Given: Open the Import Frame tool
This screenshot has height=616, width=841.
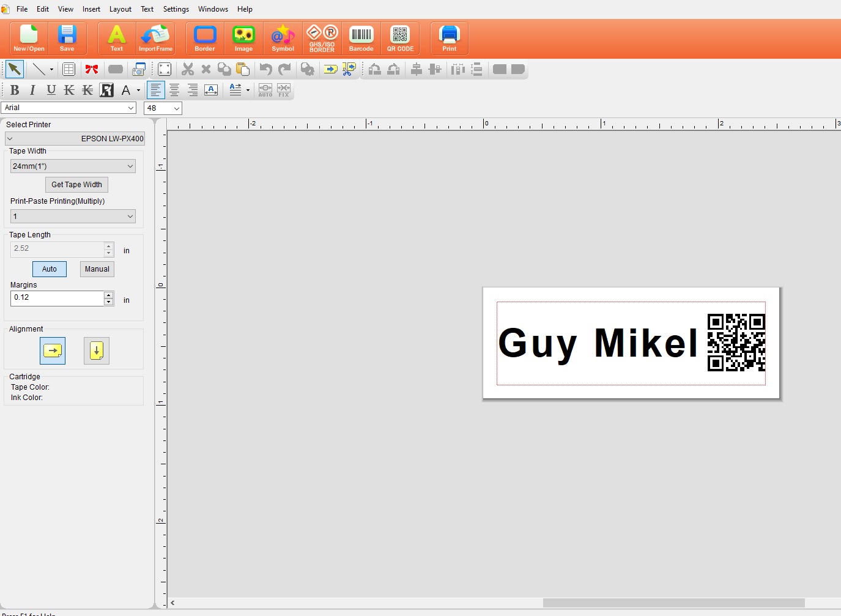Looking at the screenshot, I should [x=155, y=39].
